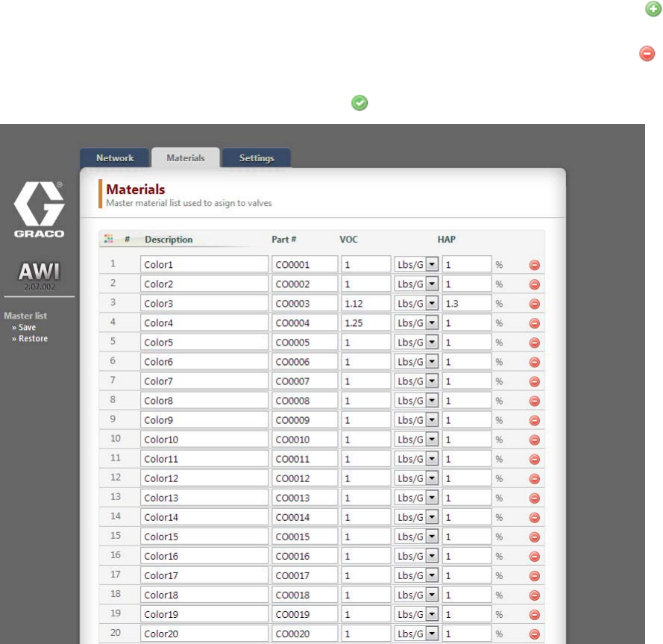Delete the Color12 material row
The height and width of the screenshot is (644, 663).
pyautogui.click(x=535, y=479)
